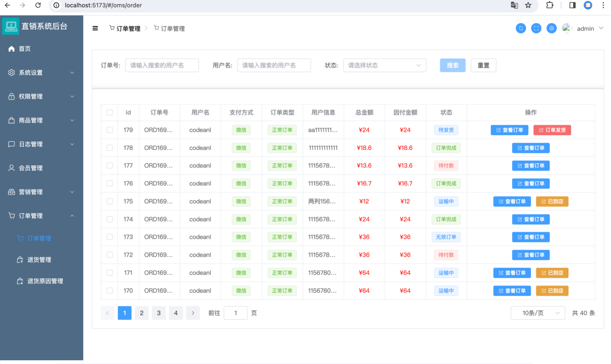The height and width of the screenshot is (364, 611).
Task: Click the sidebar collapse hamburger icon
Action: pyautogui.click(x=95, y=29)
